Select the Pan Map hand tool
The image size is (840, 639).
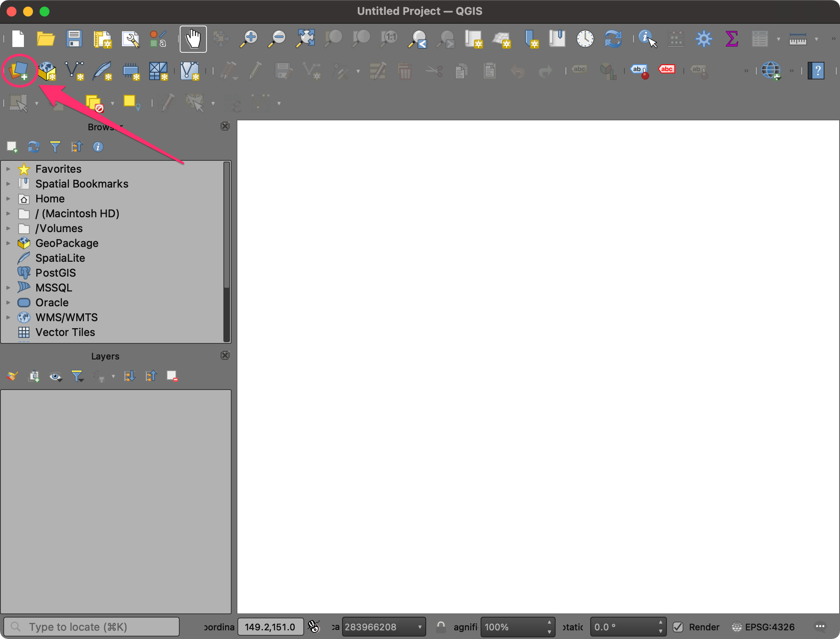pos(193,39)
